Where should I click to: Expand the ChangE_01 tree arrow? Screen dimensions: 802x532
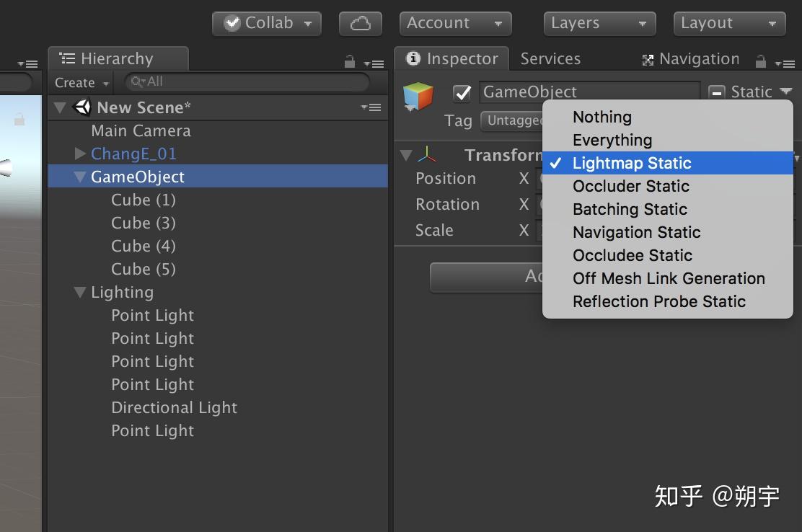(x=80, y=154)
